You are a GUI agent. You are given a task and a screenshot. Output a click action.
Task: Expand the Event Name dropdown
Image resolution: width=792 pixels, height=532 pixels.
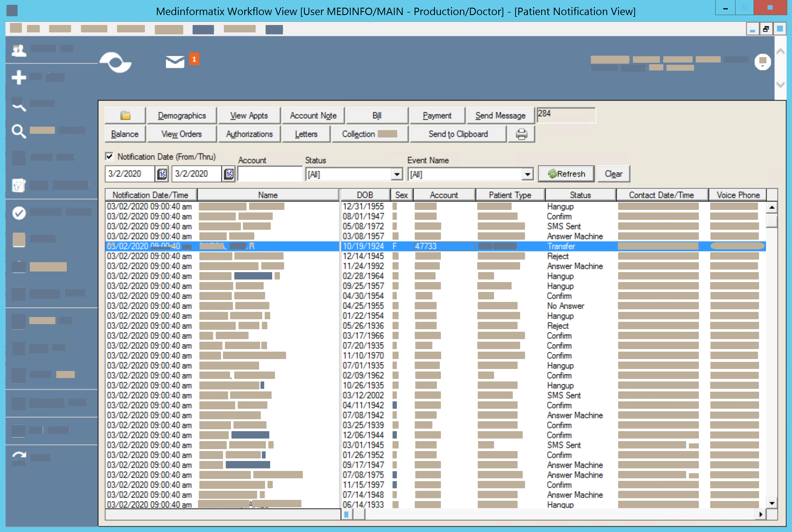tap(527, 174)
